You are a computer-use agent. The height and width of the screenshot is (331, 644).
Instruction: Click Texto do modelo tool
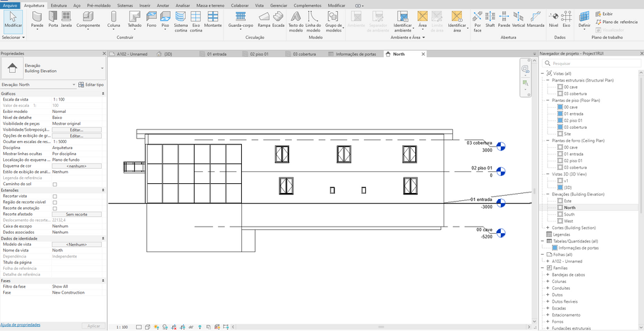296,22
